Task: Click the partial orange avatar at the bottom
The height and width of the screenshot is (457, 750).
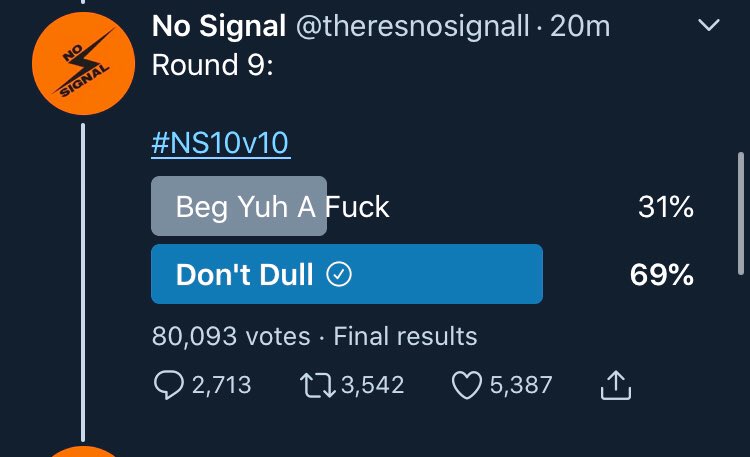Action: (x=82, y=450)
